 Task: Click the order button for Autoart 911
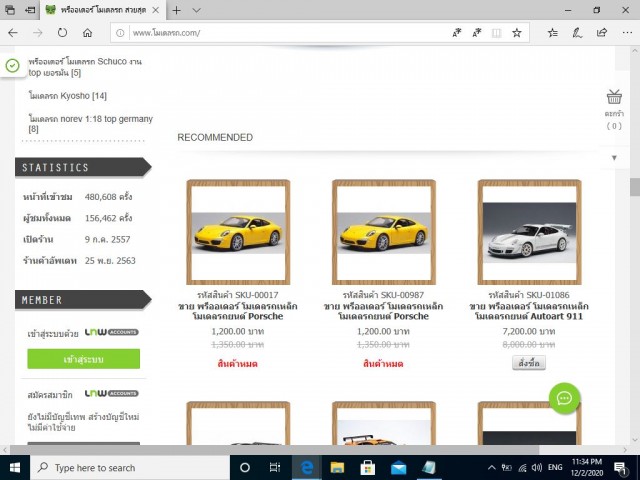(x=529, y=362)
